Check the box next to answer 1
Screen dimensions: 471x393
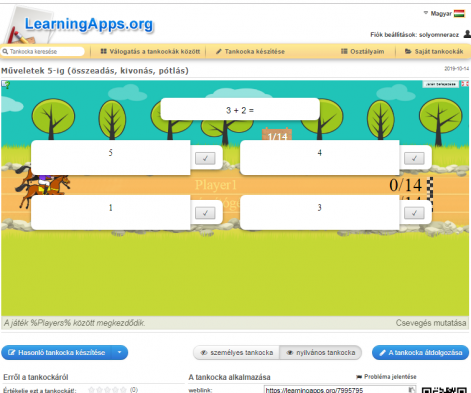pyautogui.click(x=205, y=213)
